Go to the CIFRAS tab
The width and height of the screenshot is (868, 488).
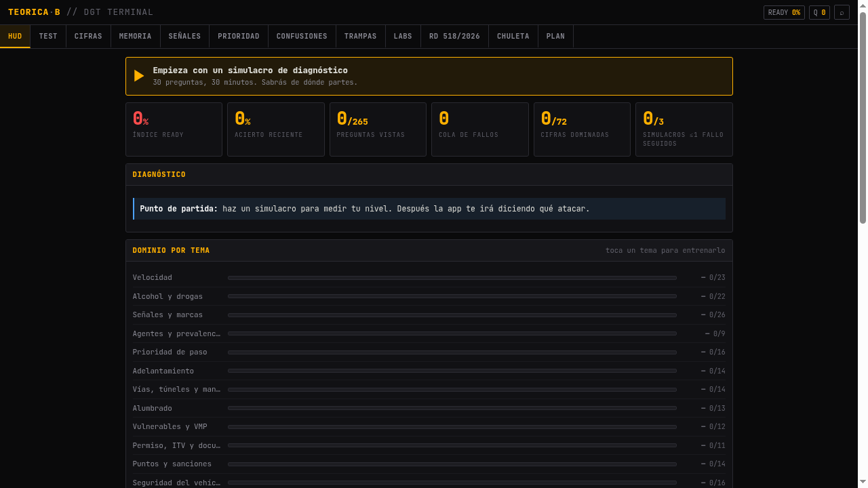88,37
